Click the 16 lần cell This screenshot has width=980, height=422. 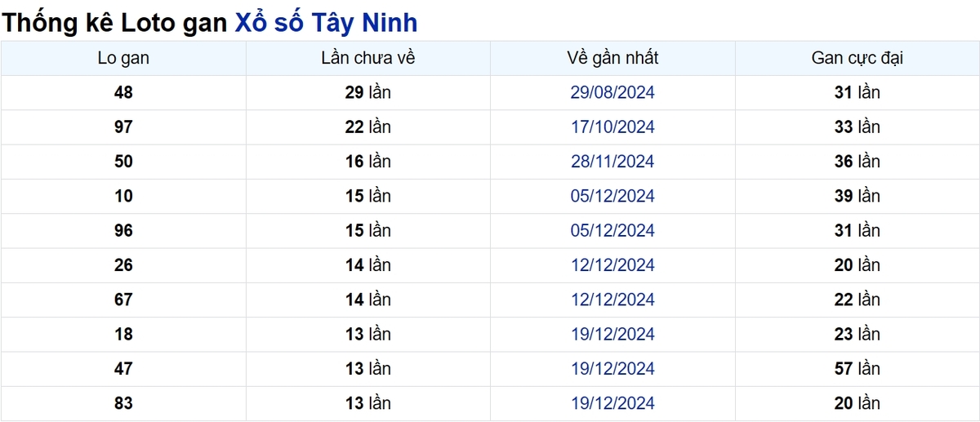coord(368,162)
